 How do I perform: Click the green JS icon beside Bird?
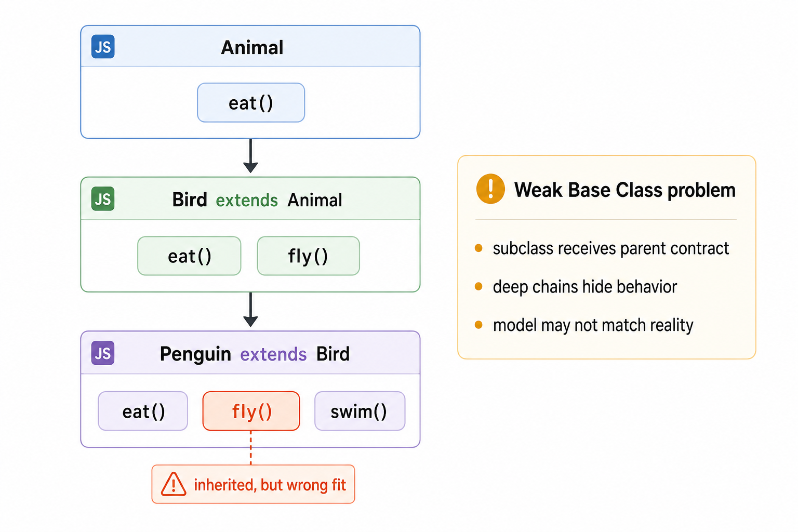(x=103, y=199)
